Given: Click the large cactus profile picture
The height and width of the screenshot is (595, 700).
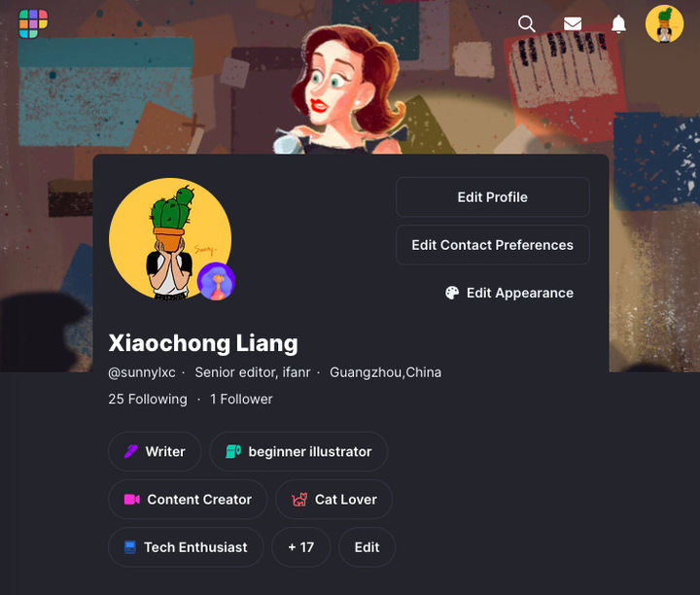Looking at the screenshot, I should 170,239.
